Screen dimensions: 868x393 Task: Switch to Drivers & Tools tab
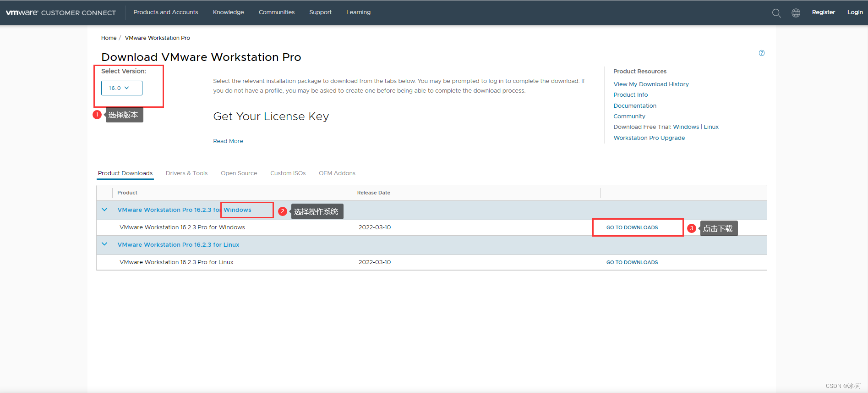187,173
